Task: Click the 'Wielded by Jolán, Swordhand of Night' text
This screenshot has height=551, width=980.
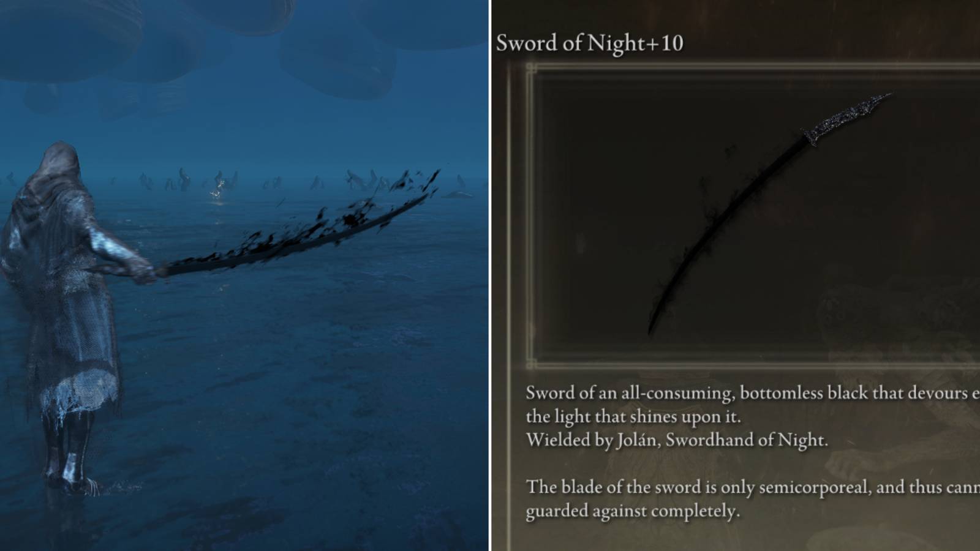Action: (x=677, y=440)
